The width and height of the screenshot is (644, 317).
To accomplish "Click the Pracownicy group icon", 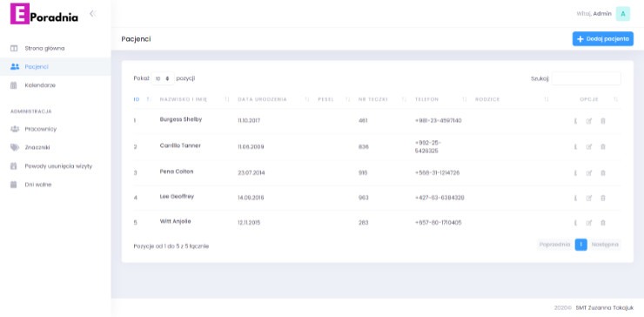I will click(x=15, y=129).
